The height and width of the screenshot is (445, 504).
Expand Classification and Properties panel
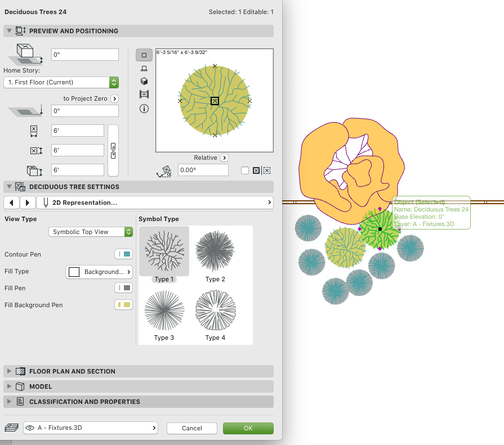click(9, 402)
